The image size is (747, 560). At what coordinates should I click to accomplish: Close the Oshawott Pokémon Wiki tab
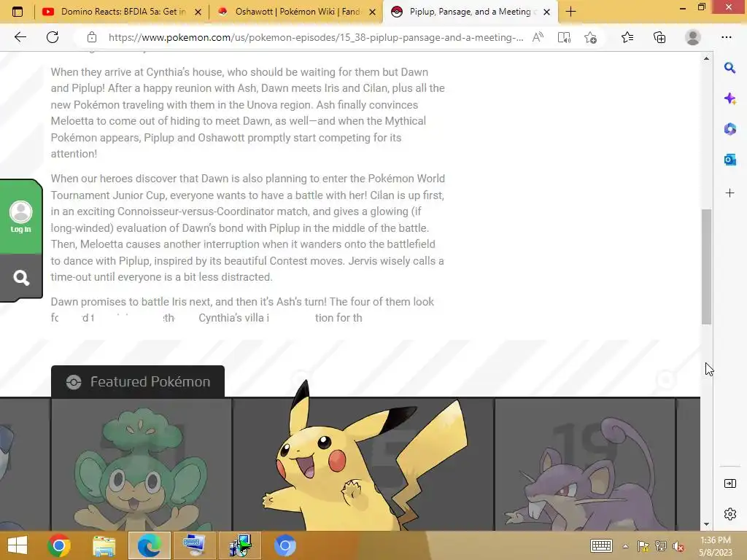tap(373, 12)
